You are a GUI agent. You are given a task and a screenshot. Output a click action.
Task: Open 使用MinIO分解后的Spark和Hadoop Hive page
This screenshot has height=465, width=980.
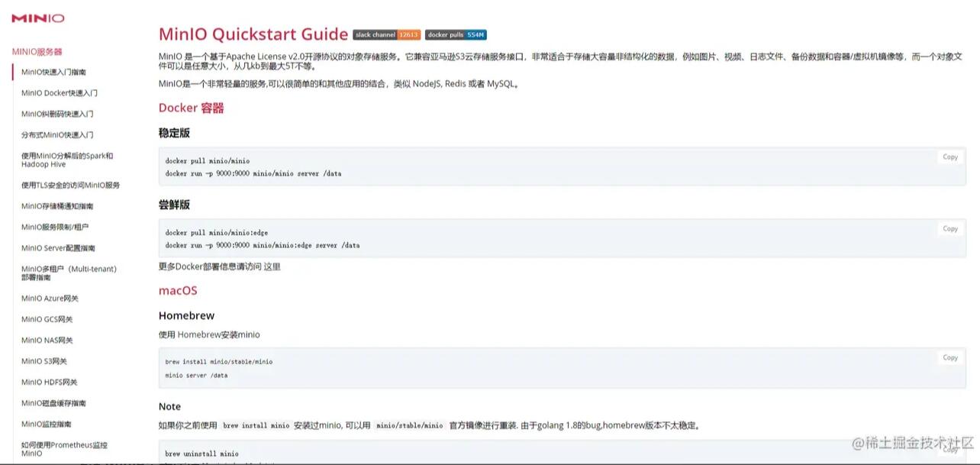coord(67,160)
